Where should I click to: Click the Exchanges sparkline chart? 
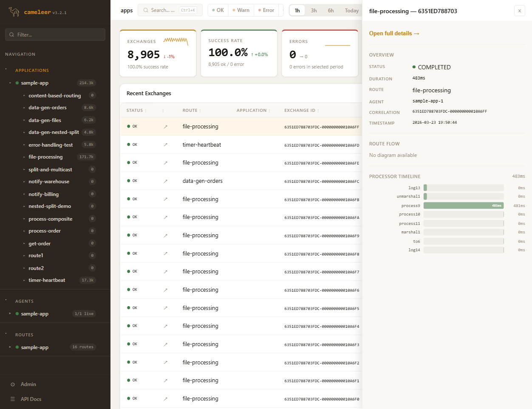coord(175,41)
